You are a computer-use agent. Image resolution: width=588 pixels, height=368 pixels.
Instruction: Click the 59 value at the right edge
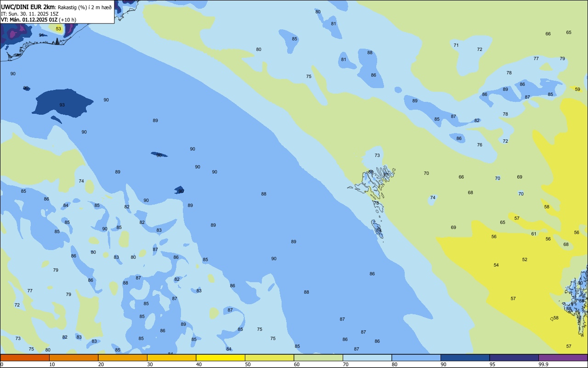(577, 89)
